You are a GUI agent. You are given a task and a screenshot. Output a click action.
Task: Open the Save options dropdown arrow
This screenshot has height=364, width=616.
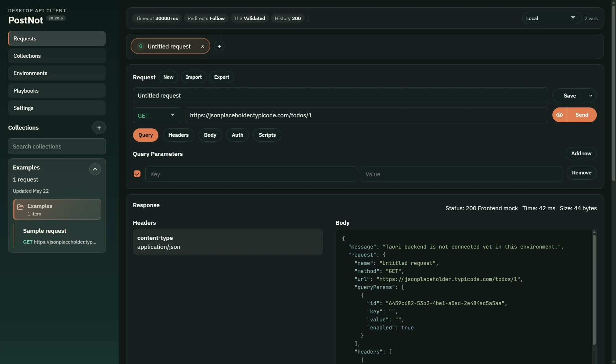tap(591, 96)
